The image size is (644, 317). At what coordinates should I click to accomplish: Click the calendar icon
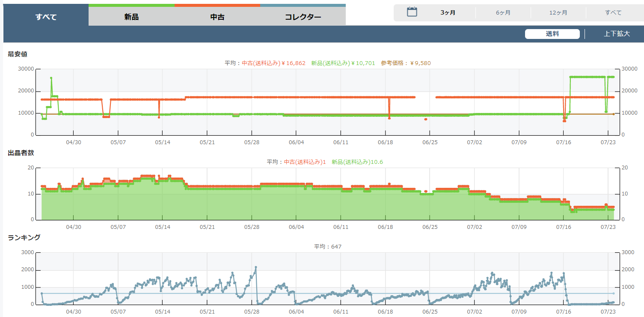click(412, 12)
